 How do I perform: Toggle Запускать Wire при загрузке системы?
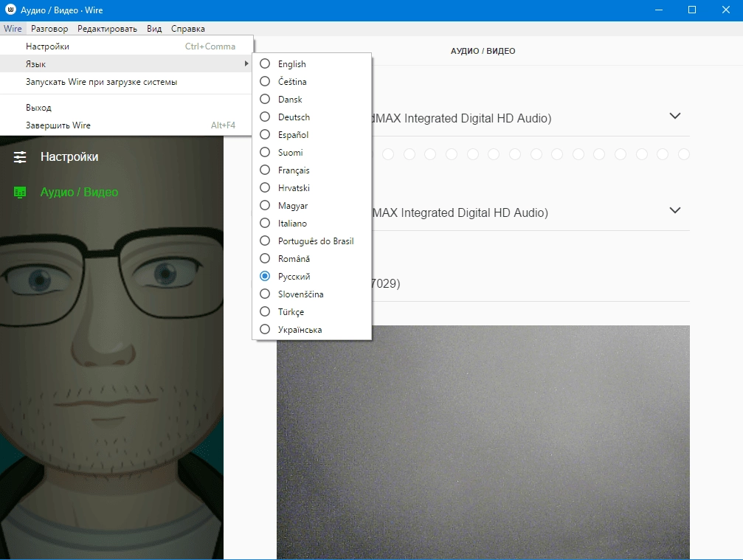pos(126,81)
